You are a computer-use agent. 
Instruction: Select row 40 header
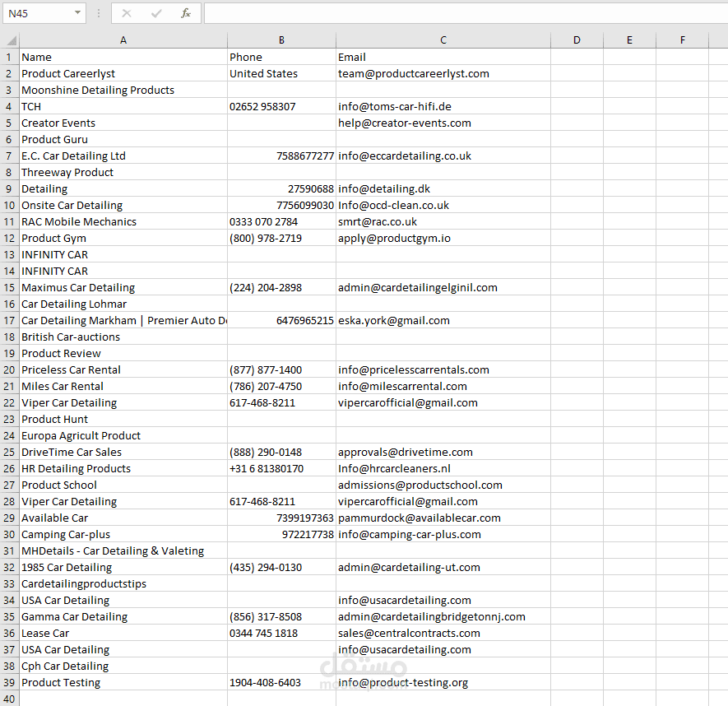(9, 699)
